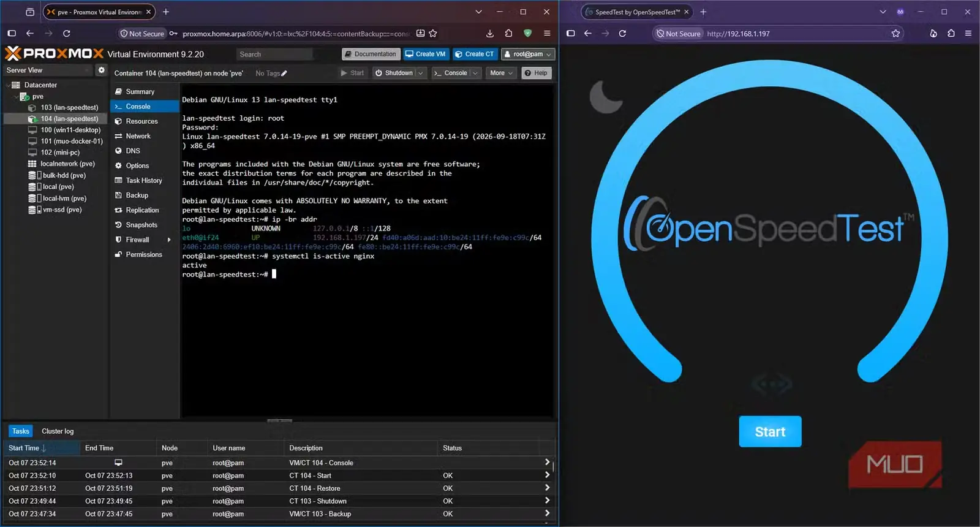Reload the Proxmox browser page
This screenshot has height=527, width=980.
[x=67, y=33]
